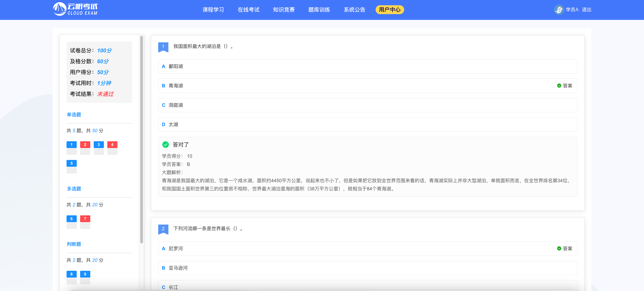Image resolution: width=644 pixels, height=291 pixels.
Task: Select the highlighted 用户中心 tab
Action: point(390,10)
